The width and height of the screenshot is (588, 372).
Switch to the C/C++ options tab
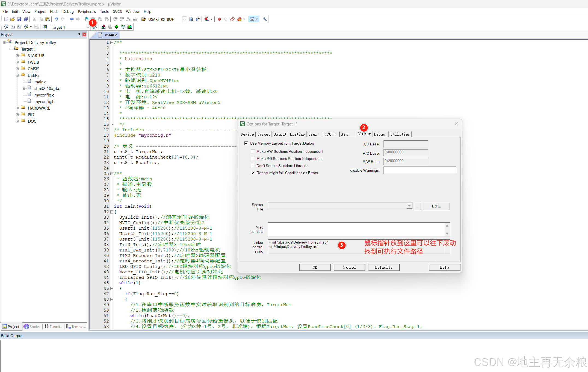(x=330, y=134)
